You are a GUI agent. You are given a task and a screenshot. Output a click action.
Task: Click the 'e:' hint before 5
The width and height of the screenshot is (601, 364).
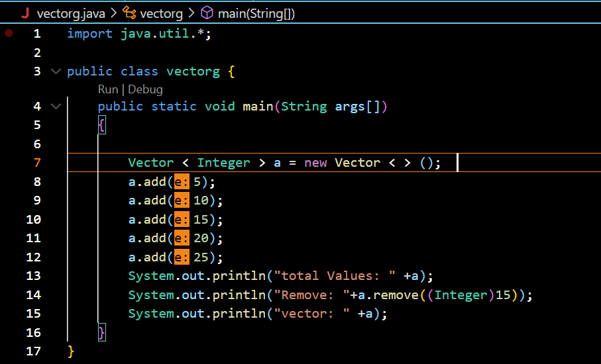[x=182, y=181]
